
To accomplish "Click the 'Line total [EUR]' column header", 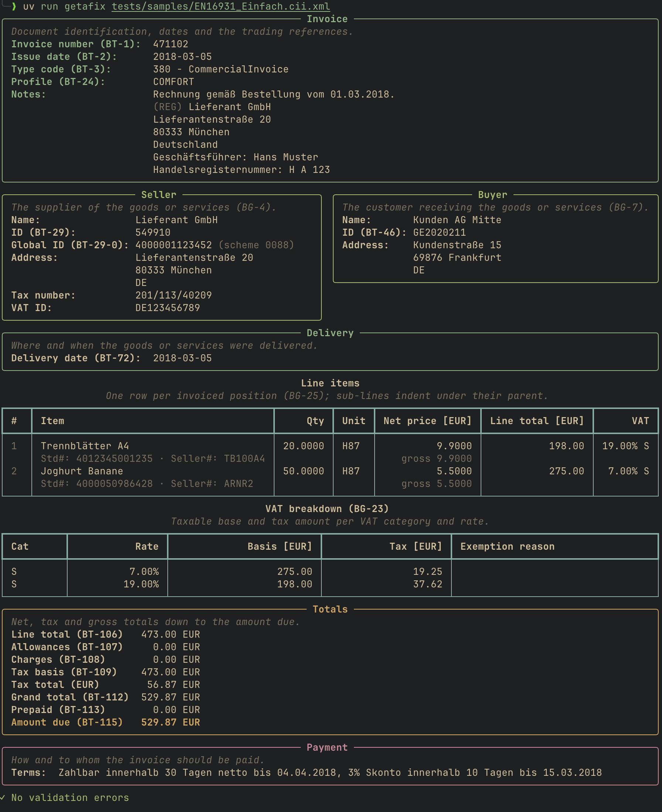I will (x=537, y=421).
